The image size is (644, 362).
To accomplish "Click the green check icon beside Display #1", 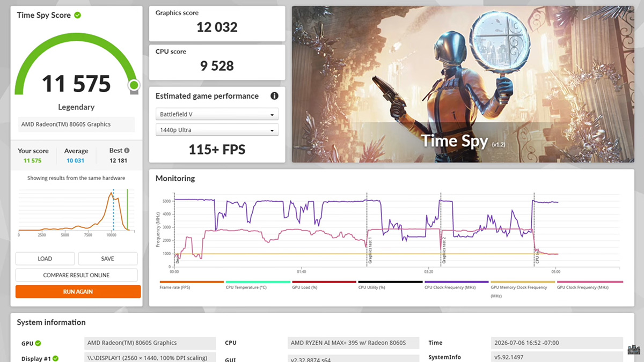I will tap(56, 358).
